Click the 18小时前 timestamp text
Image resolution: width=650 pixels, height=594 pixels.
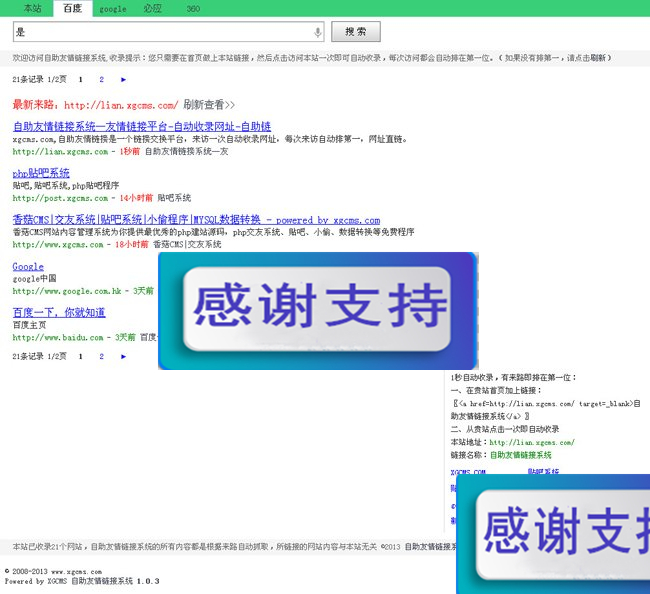(131, 245)
